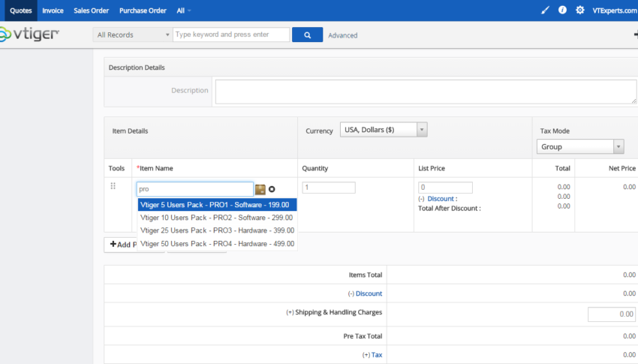The height and width of the screenshot is (364, 638).
Task: Open the theme brush icon in top bar
Action: click(x=545, y=11)
